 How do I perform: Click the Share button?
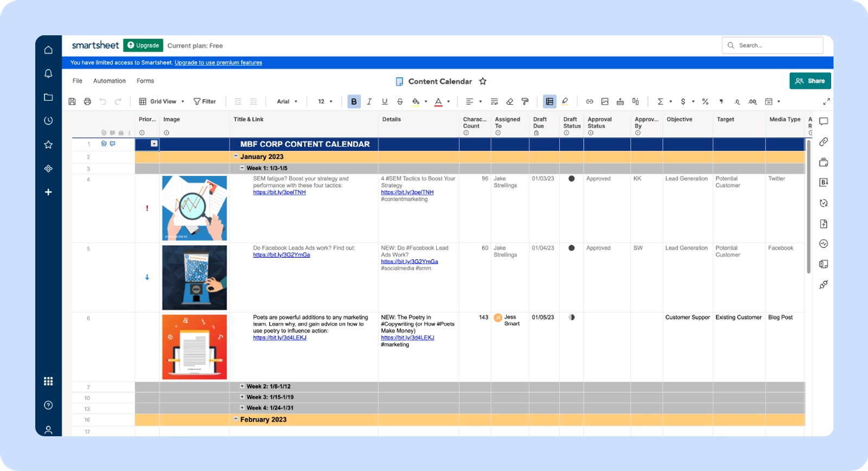(810, 81)
